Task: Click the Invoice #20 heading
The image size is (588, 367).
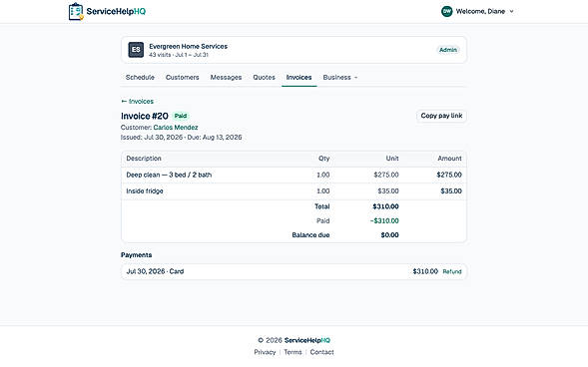Action: (x=145, y=116)
